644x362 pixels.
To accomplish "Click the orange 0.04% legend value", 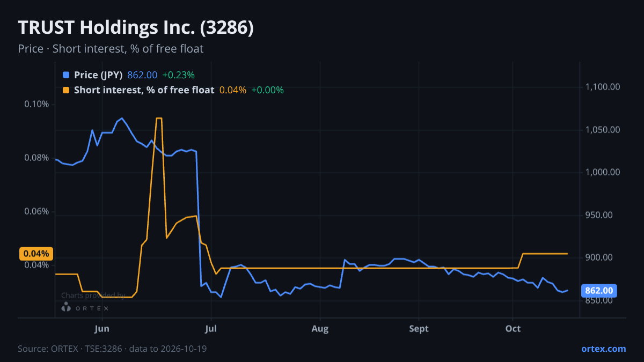I will click(233, 90).
